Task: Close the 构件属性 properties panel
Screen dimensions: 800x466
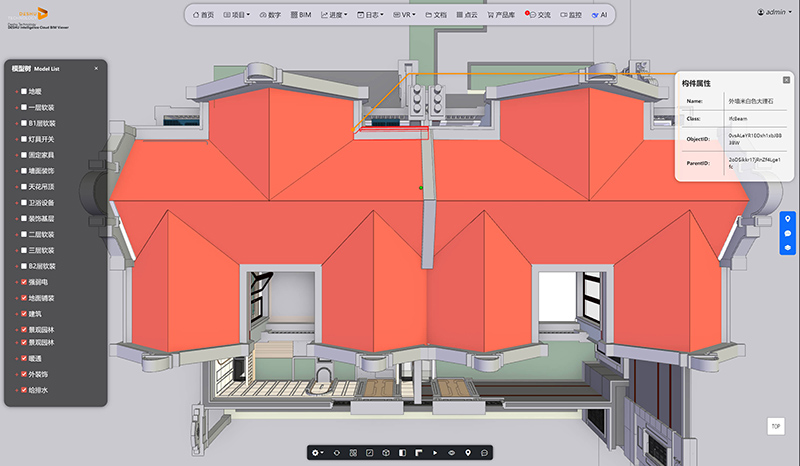Action: click(786, 80)
